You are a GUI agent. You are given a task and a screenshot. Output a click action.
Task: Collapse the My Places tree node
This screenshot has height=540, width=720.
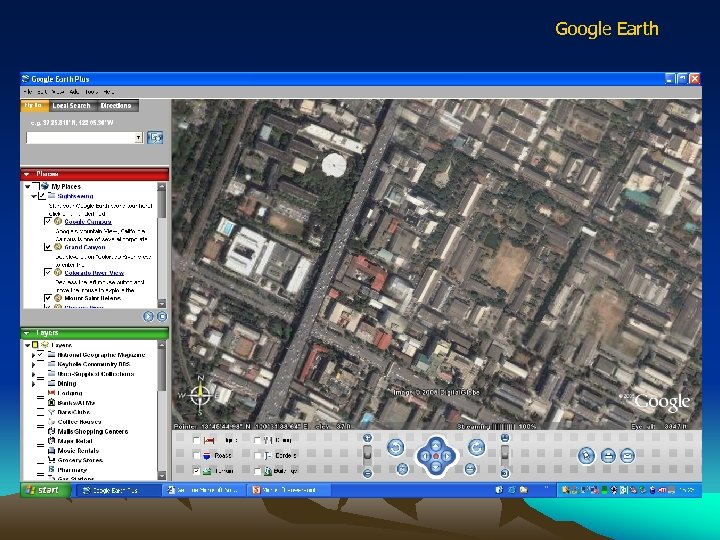point(28,186)
